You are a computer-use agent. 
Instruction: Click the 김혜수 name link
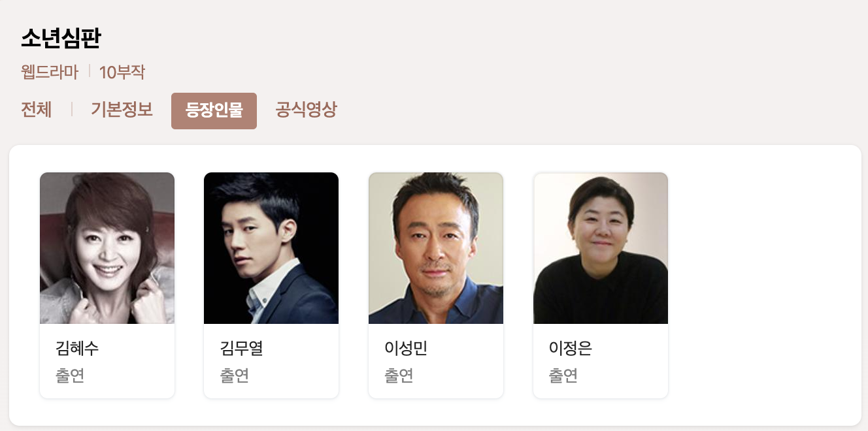pyautogui.click(x=77, y=348)
